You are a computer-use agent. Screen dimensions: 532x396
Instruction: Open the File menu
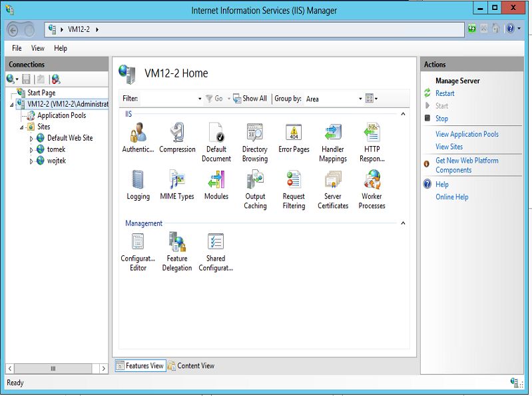[x=17, y=48]
